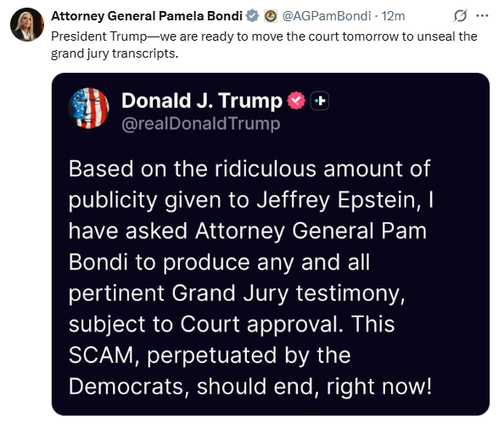Click 'Based on the ridiculous amount of' line

(x=249, y=169)
